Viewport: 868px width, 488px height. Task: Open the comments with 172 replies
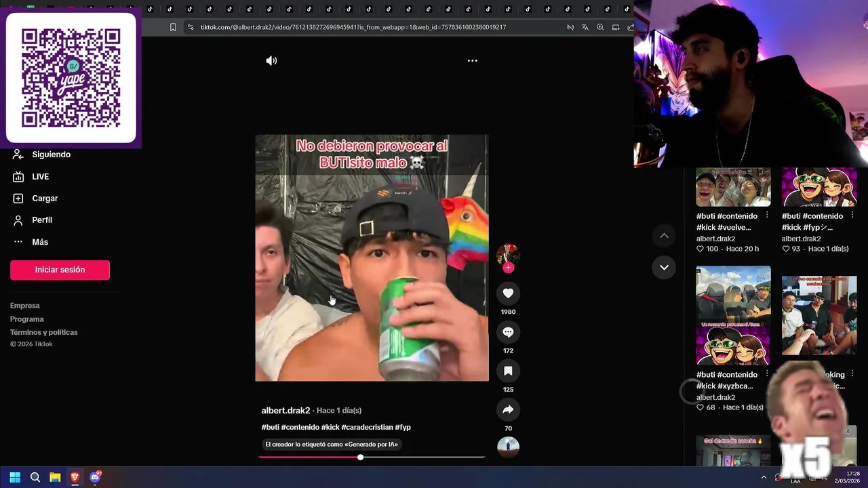pos(508,332)
